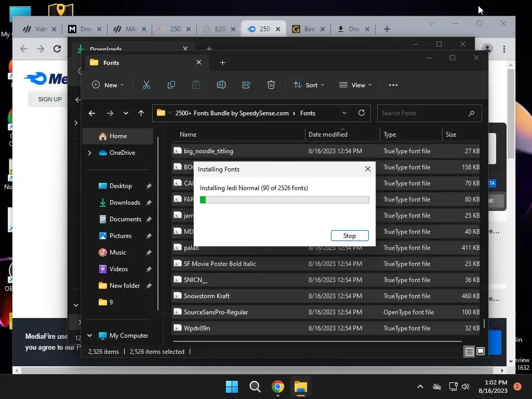
Task: Click SIGN UP on MediaFire page
Action: coord(50,99)
